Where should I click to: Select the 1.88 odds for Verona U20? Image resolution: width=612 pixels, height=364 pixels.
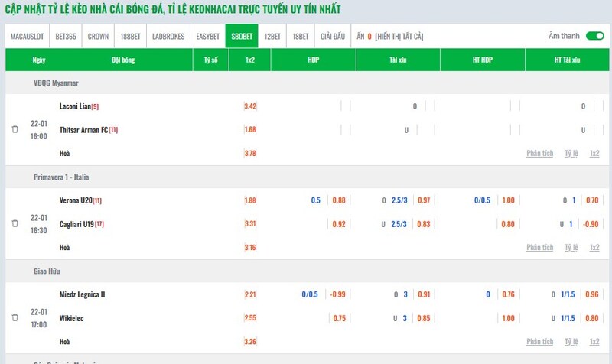249,200
